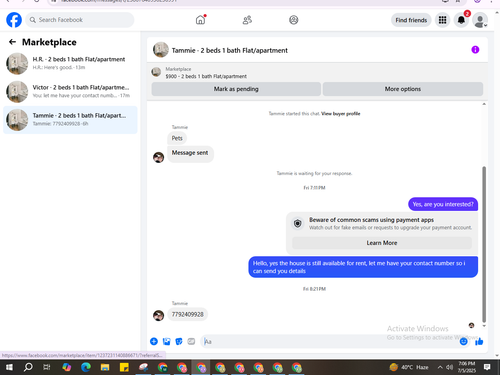The height and width of the screenshot is (375, 500).
Task: Open the Victor - 2 beds 1 bath conversation
Action: pyautogui.click(x=70, y=92)
